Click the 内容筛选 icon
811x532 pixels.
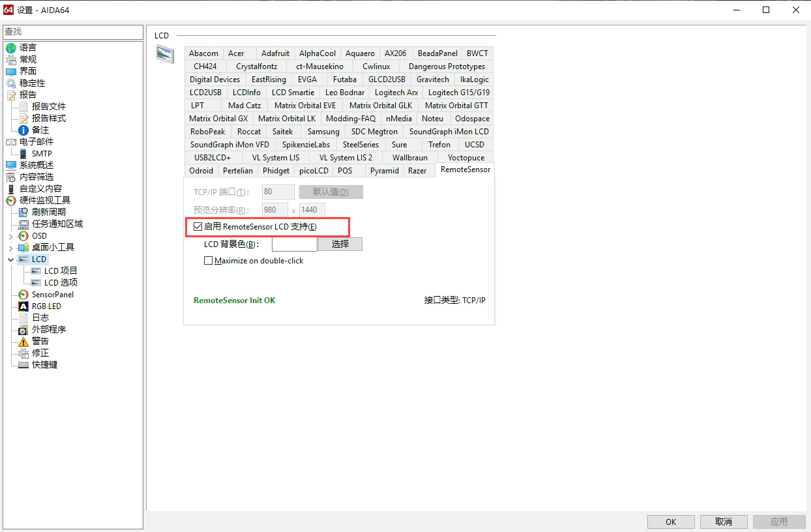pyautogui.click(x=10, y=177)
